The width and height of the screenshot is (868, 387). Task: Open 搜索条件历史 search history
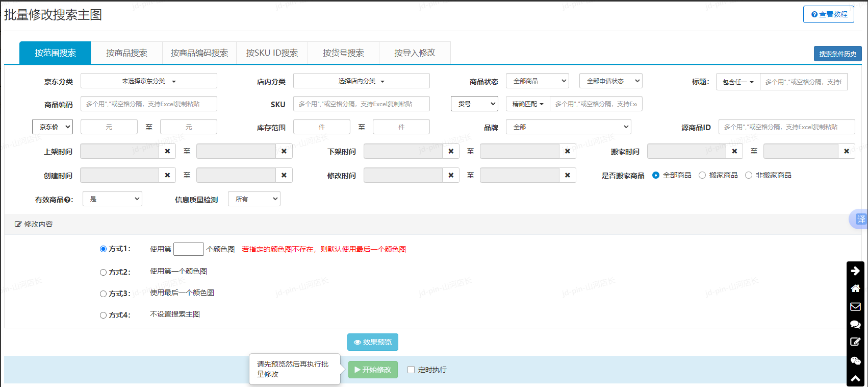(837, 54)
